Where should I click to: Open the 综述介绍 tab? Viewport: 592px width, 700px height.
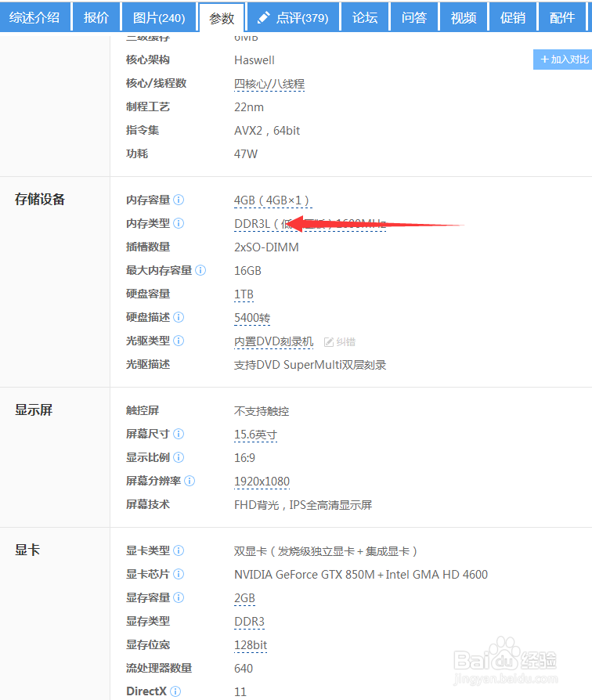pos(34,17)
